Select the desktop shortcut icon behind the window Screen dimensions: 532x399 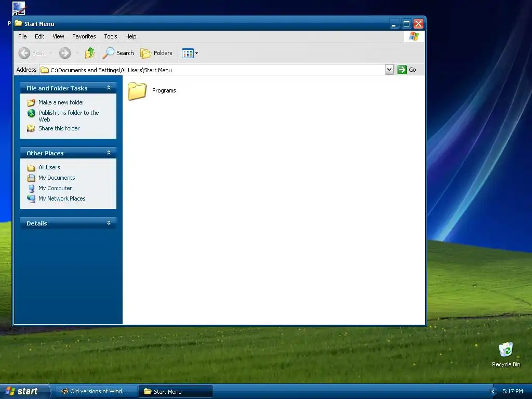[x=19, y=8]
